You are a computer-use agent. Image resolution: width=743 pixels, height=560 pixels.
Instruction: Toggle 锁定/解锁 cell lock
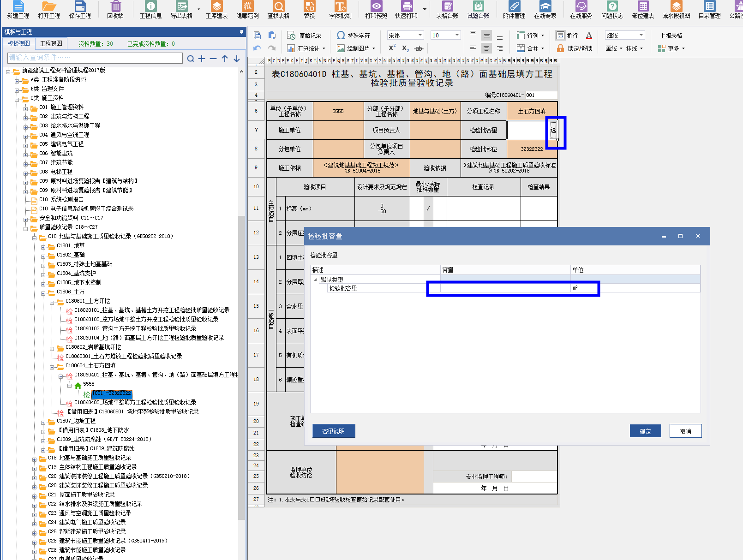[575, 48]
